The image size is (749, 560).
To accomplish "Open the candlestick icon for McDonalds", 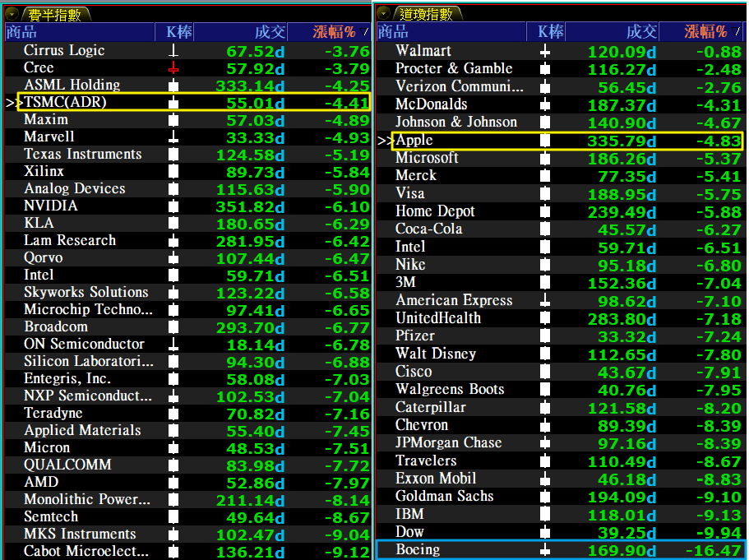I will point(544,104).
